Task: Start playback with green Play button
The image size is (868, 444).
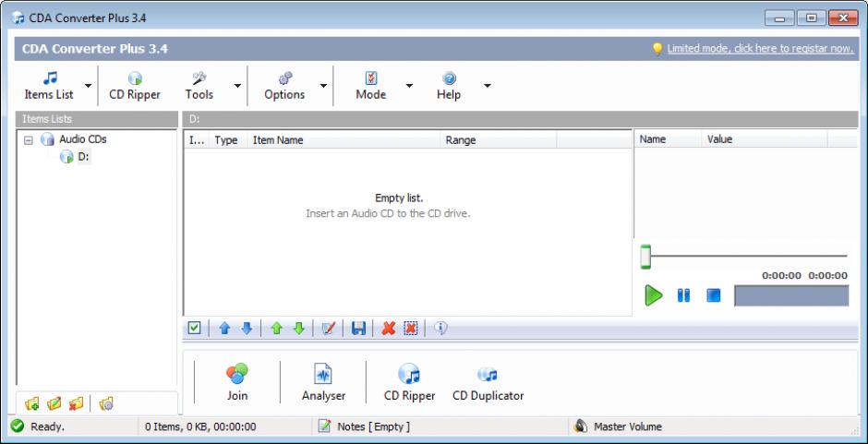Action: 653,295
